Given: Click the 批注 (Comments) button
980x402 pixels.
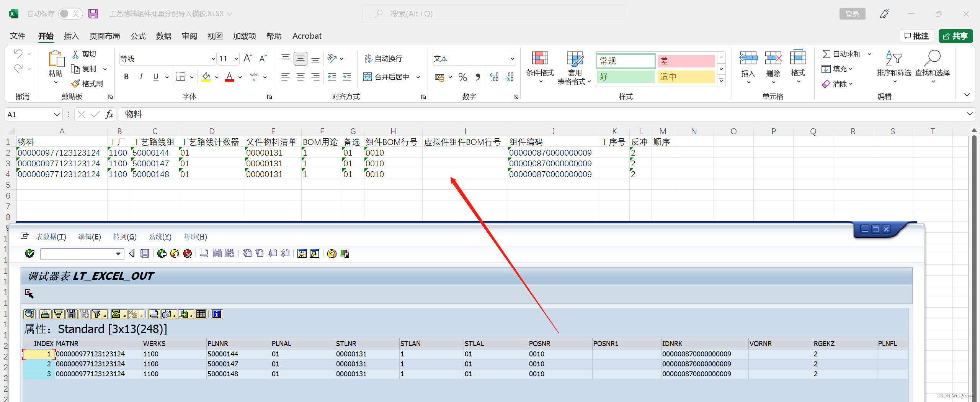Looking at the screenshot, I should coord(916,36).
